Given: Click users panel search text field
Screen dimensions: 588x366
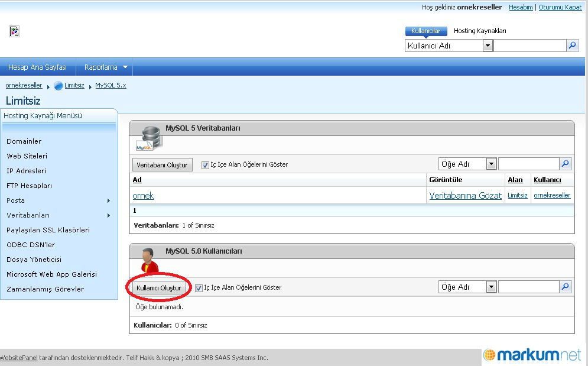Looking at the screenshot, I should click(x=529, y=287).
